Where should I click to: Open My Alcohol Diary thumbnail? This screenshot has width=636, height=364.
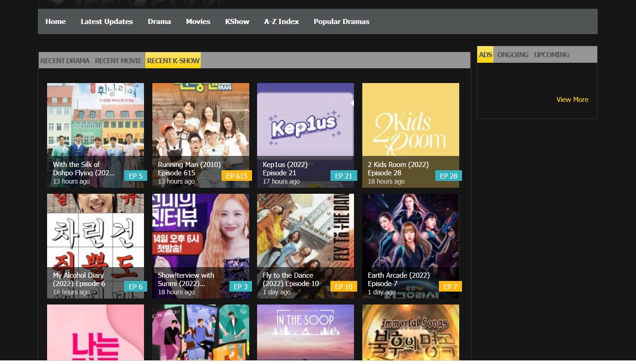coord(96,246)
